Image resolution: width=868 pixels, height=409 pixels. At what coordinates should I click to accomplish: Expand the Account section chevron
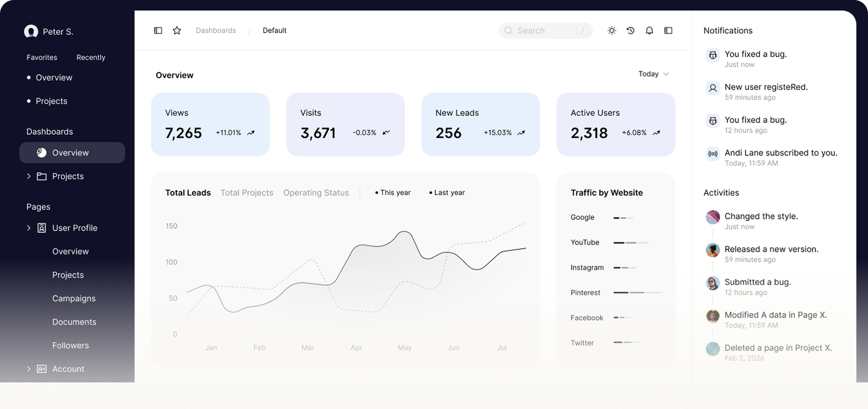coord(29,369)
